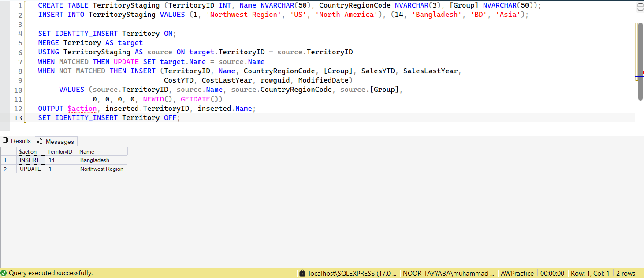Image resolution: width=644 pixels, height=278 pixels.
Task: Click the localhost\SQLEXPRESS server status entry
Action: (353, 273)
